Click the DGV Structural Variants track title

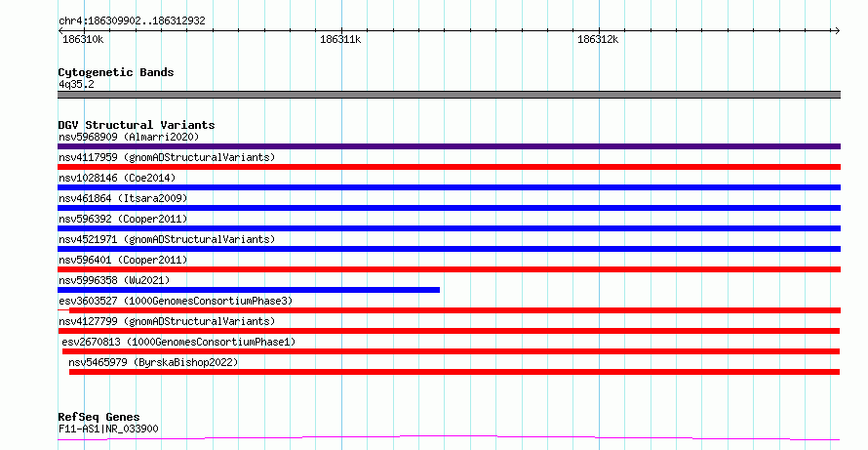coord(137,125)
